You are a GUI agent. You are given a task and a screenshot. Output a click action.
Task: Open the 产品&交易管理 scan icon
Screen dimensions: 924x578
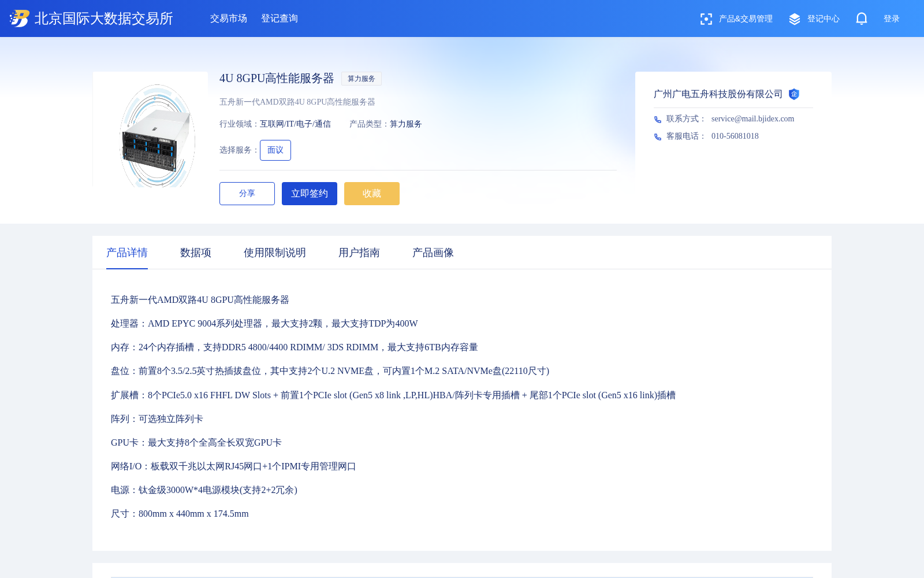pos(706,19)
